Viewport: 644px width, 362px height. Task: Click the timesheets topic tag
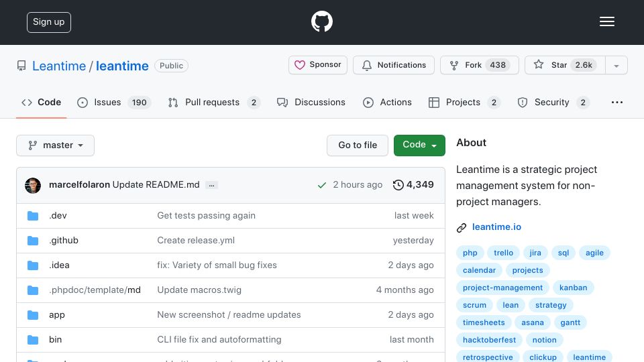tap(484, 322)
